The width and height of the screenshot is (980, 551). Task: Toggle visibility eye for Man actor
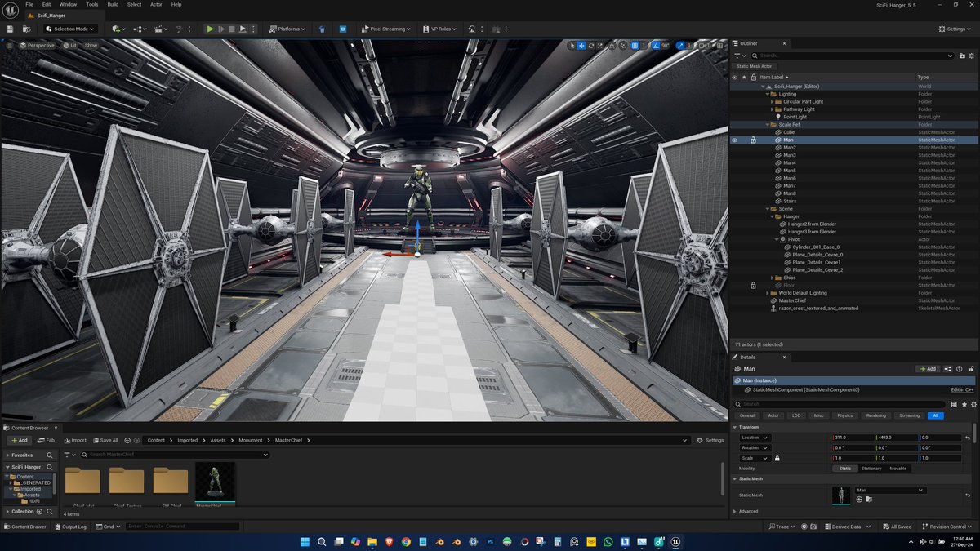coord(734,140)
